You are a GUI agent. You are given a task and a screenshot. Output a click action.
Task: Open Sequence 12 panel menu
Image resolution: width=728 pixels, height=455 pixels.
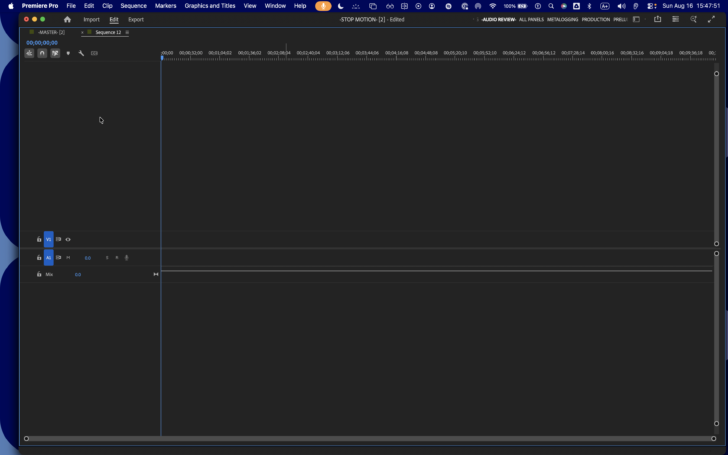(127, 32)
